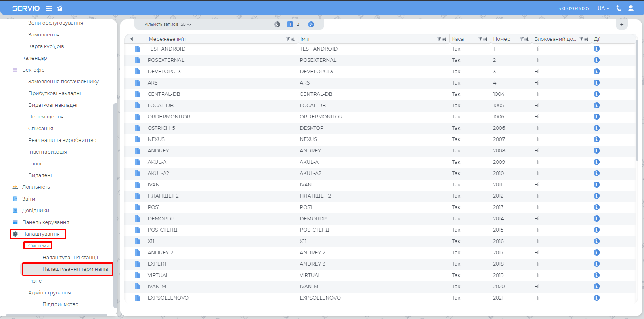This screenshot has width=644, height=319.
Task: Go to page 2 of the list
Action: (298, 25)
